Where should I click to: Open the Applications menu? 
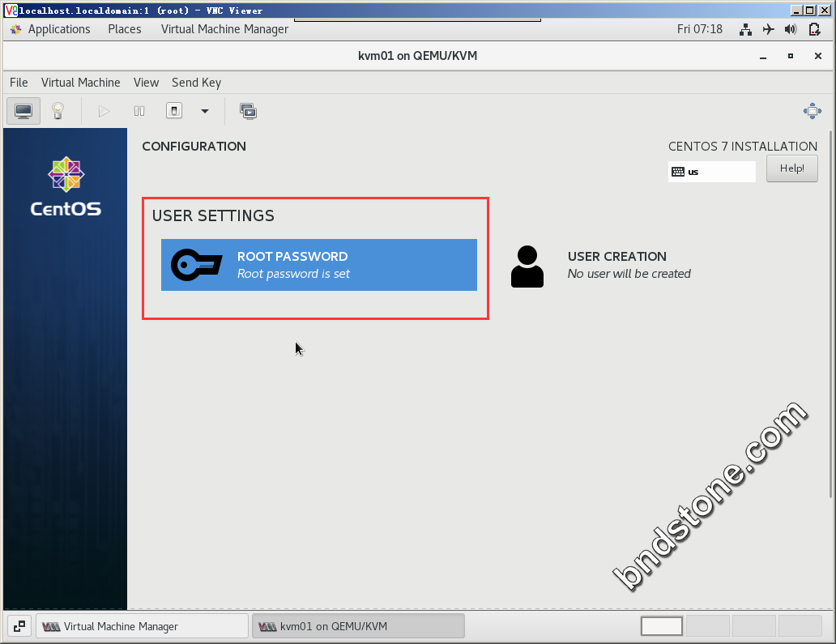59,29
